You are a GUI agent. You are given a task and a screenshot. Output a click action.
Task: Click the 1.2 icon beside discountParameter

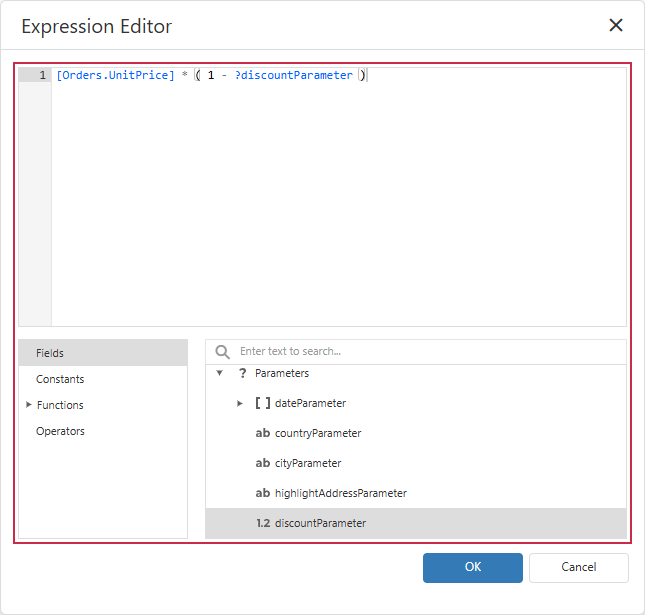(263, 523)
